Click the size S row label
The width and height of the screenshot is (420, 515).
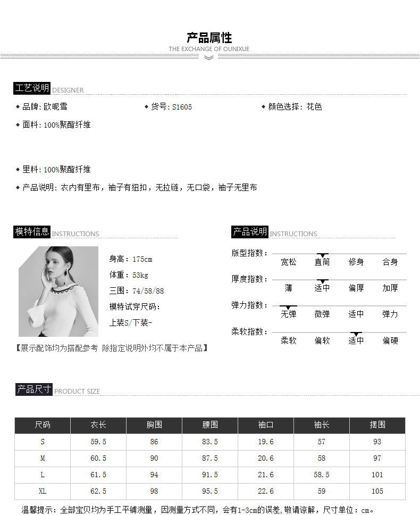point(43,442)
